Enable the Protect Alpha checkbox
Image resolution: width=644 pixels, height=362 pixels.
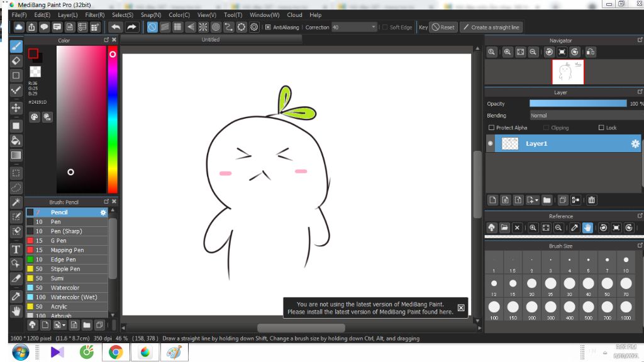click(492, 128)
